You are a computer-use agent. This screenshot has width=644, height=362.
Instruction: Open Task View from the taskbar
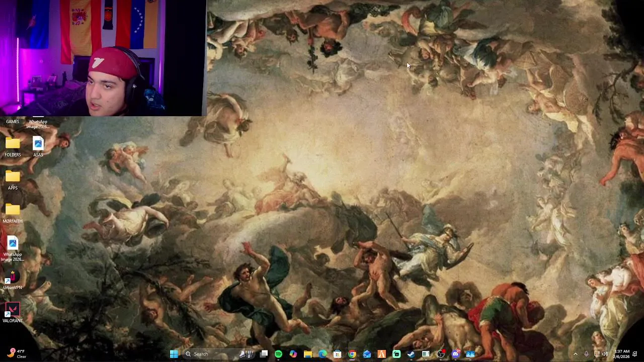(264, 354)
